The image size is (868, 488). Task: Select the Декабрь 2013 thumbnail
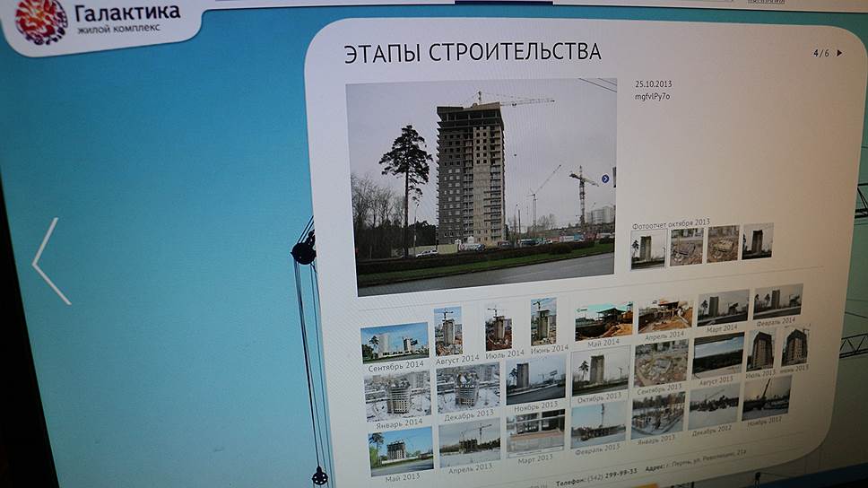tap(467, 388)
